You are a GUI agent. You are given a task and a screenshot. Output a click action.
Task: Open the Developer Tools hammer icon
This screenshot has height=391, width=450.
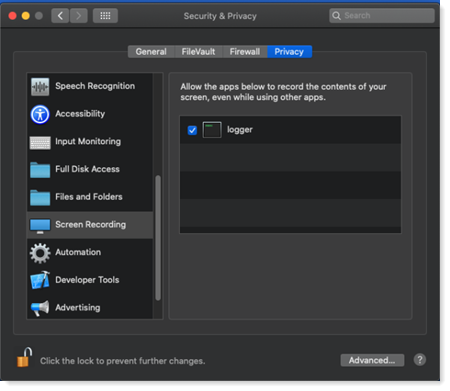coord(40,280)
